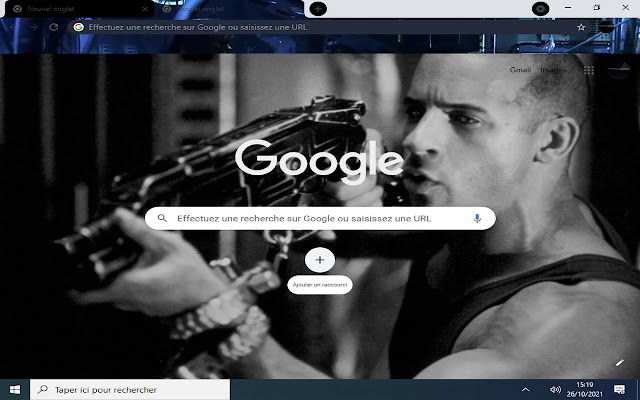The image size is (640, 400).
Task: Open the tab search dropdown in the title bar
Action: coord(540,9)
